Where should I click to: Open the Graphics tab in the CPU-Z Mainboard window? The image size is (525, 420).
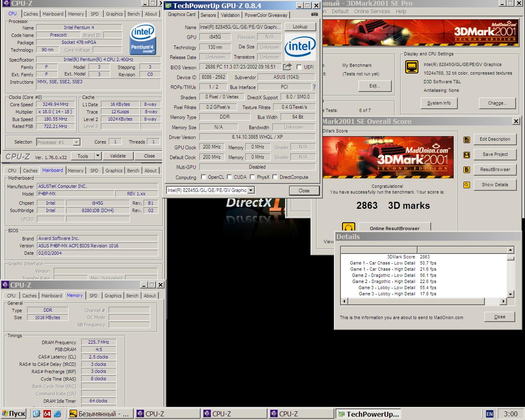click(x=114, y=171)
